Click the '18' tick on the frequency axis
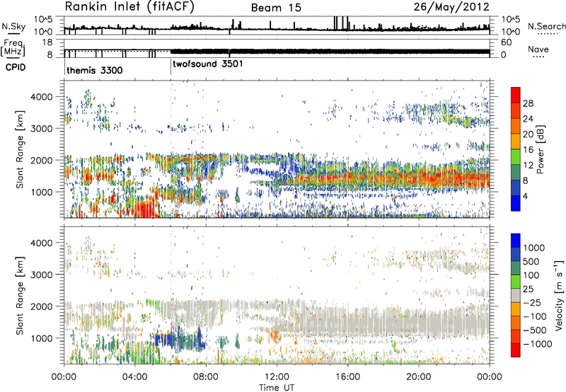This screenshot has width=566, height=392. tap(47, 42)
